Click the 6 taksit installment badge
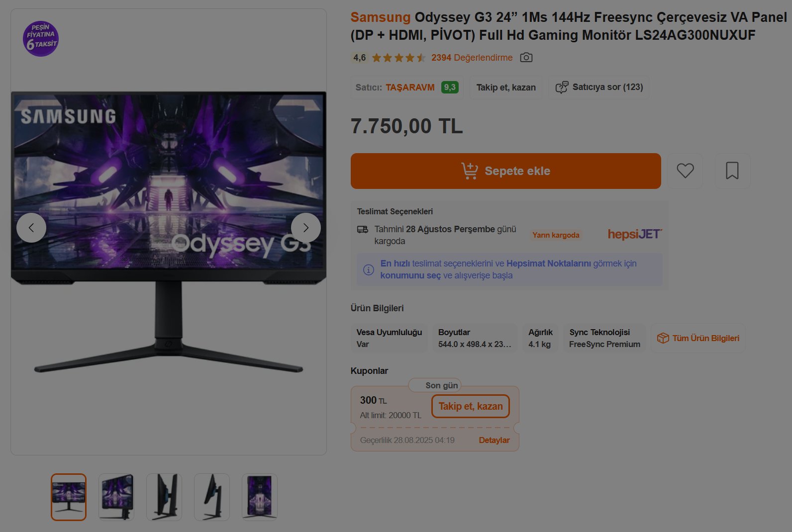The height and width of the screenshot is (532, 792). [x=41, y=39]
